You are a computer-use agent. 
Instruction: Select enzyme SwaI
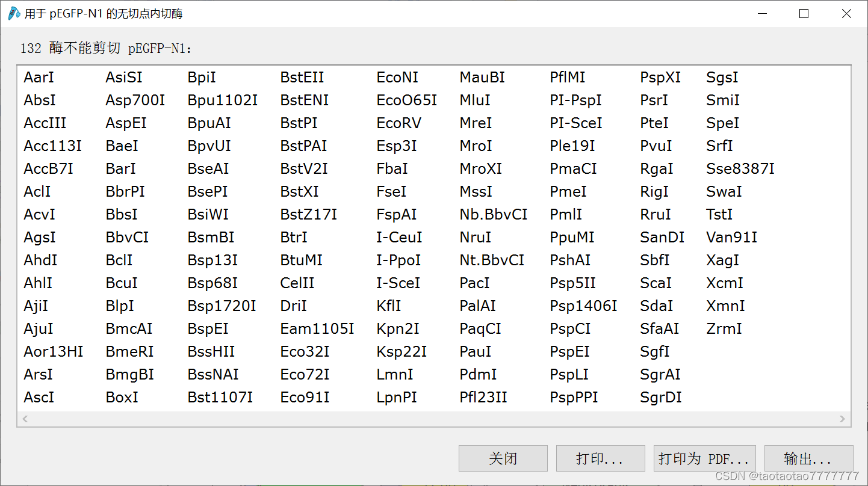pos(724,192)
